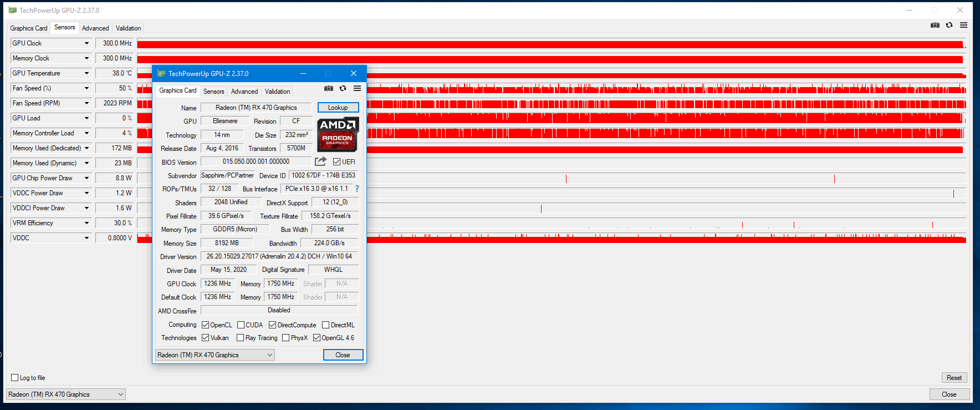Expand GPU Chip Power Draw dropdown
Screen dimensions: 980x410
click(x=86, y=178)
